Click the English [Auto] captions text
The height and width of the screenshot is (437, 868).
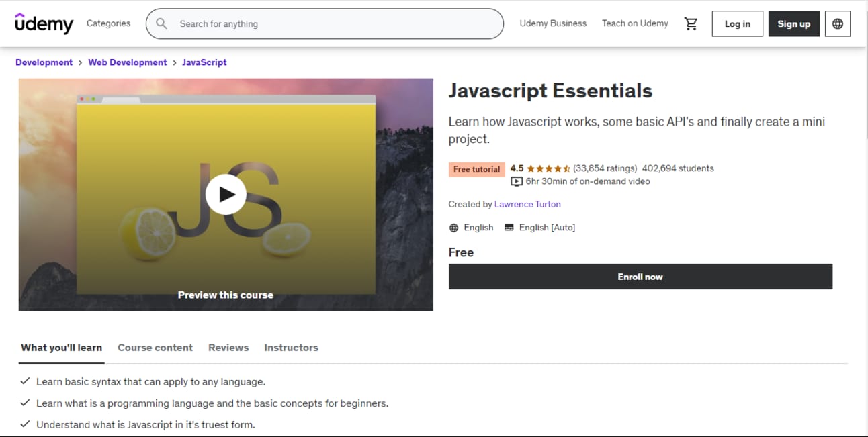(x=547, y=228)
